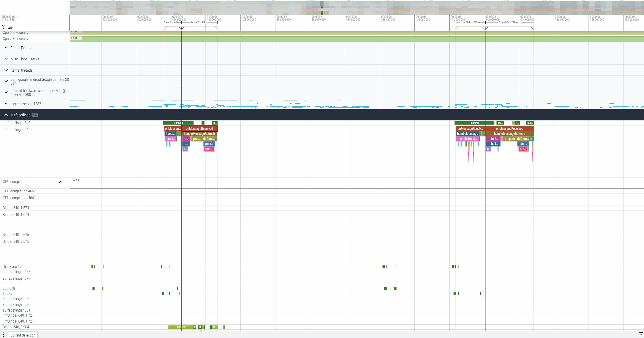Select the handleMessageRefresh slice near 426ms
The width and height of the screenshot is (644, 338).
point(199,134)
